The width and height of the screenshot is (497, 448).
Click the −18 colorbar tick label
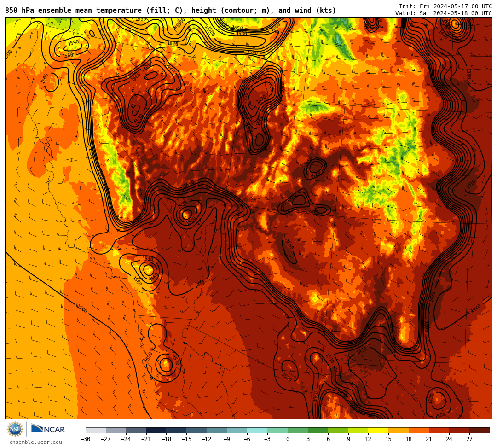(167, 439)
